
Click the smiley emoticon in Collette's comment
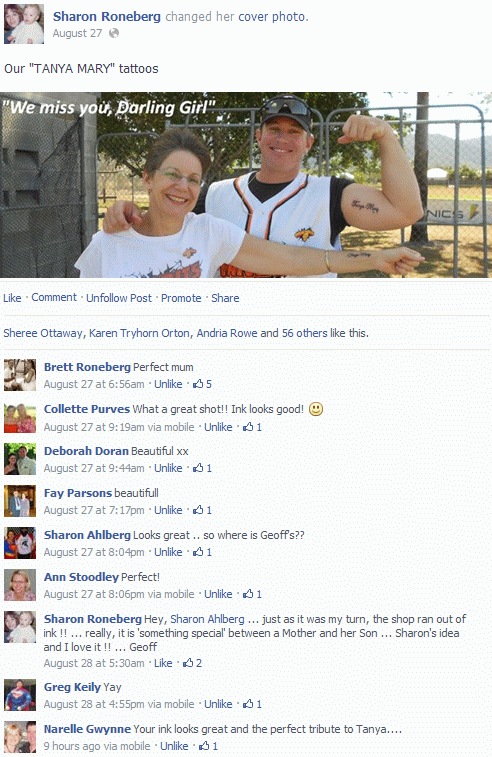pos(316,409)
